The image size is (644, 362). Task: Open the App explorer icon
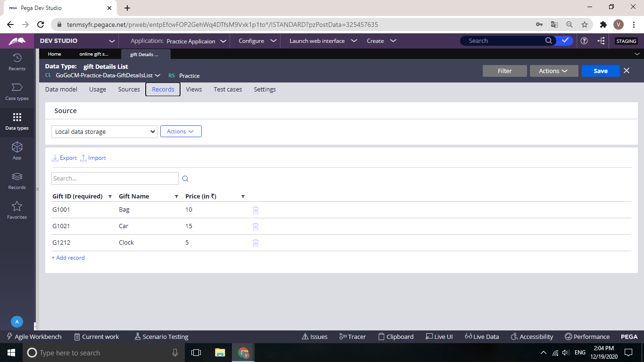click(x=17, y=151)
